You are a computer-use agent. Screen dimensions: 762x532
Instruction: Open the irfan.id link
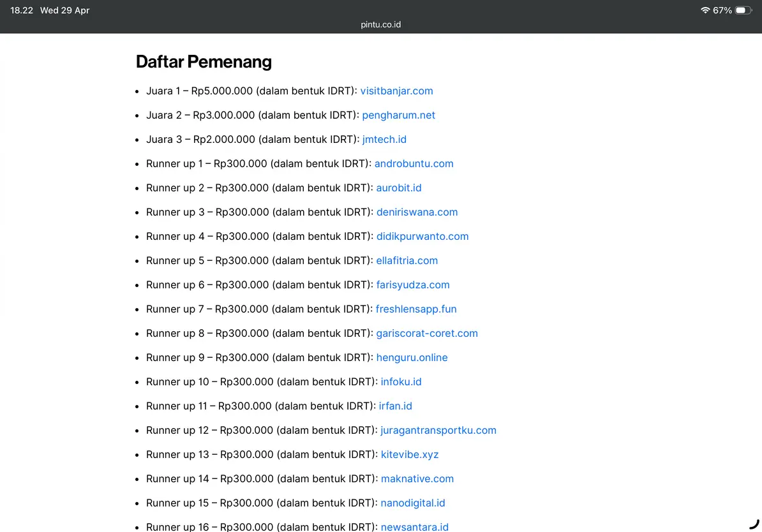(x=395, y=406)
